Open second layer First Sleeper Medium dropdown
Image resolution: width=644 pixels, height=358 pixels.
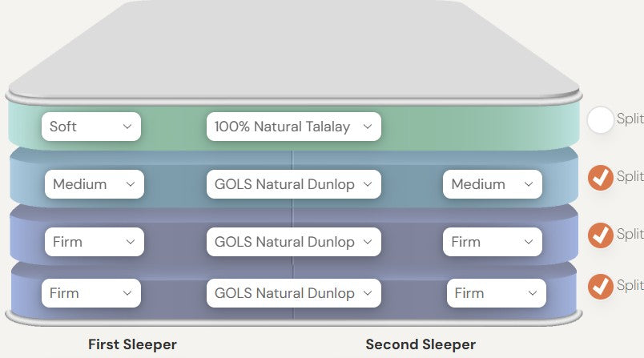tap(94, 184)
